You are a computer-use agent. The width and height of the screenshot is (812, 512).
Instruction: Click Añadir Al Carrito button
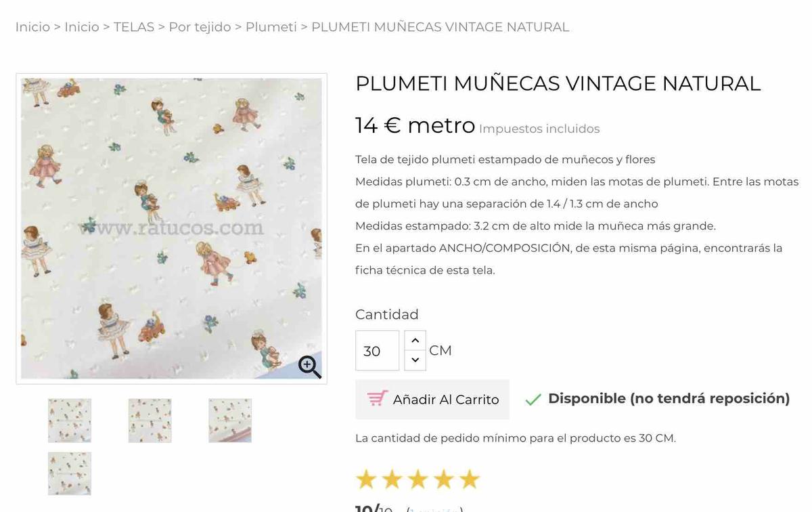pyautogui.click(x=432, y=400)
